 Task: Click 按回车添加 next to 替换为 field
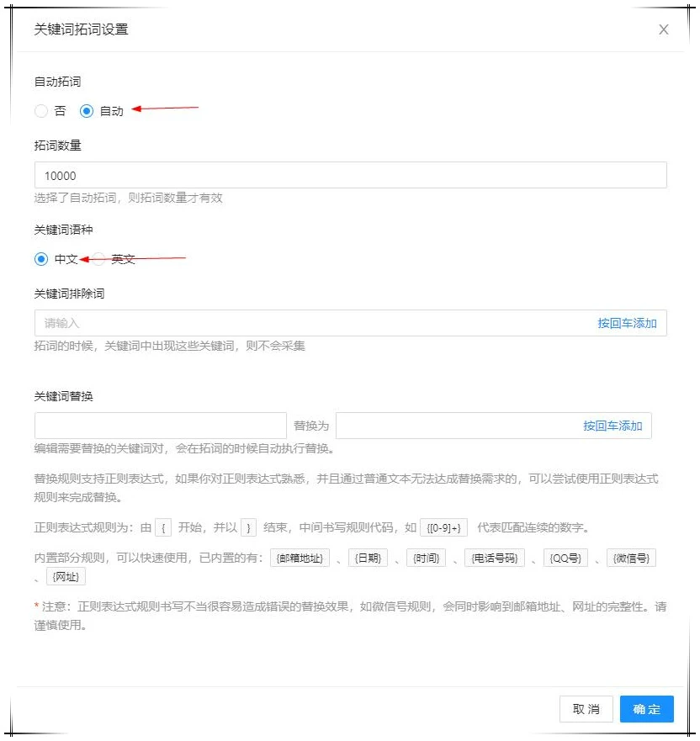click(x=612, y=425)
